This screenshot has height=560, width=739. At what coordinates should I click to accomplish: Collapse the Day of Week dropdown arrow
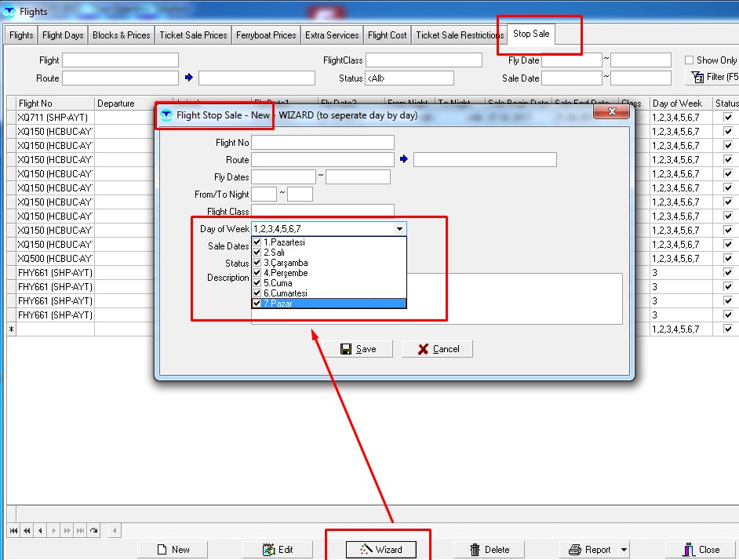[400, 229]
